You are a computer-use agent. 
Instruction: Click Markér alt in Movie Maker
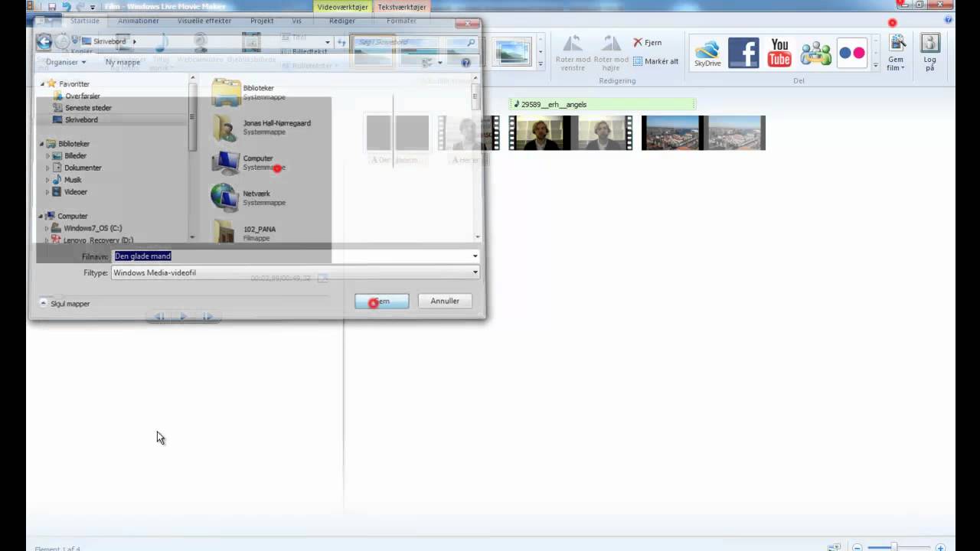pyautogui.click(x=656, y=61)
